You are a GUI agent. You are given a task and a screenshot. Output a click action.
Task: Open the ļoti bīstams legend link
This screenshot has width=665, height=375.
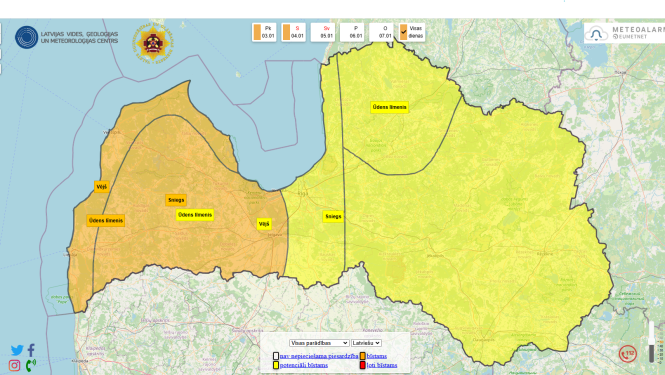tap(382, 365)
